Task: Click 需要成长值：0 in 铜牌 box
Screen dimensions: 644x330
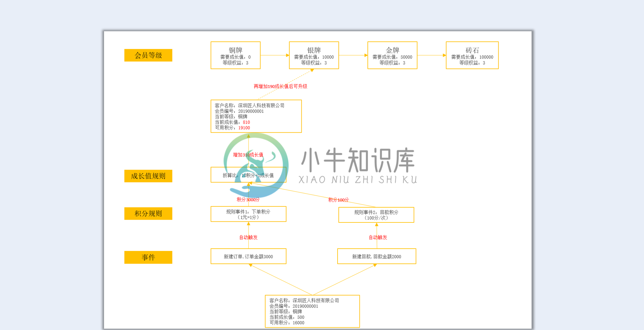Action: [235, 57]
